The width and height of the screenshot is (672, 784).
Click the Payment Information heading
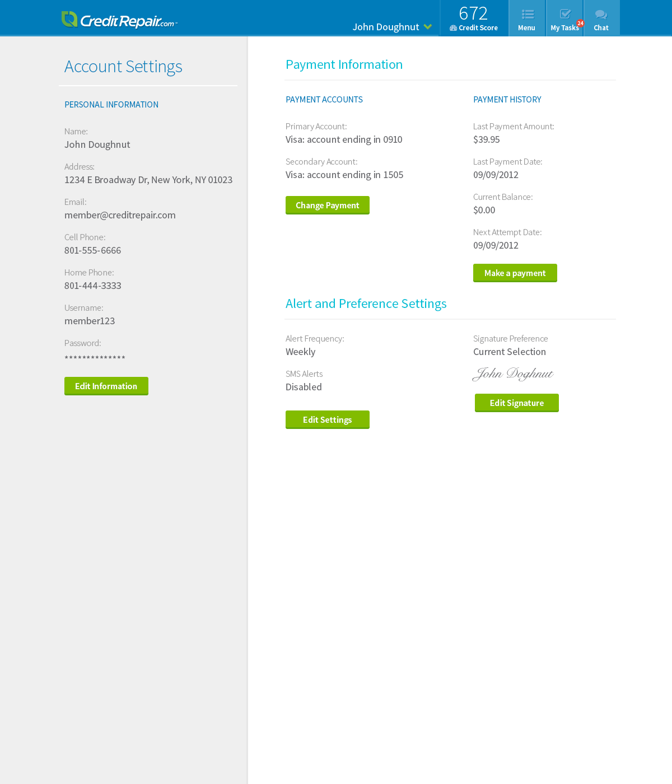(344, 64)
